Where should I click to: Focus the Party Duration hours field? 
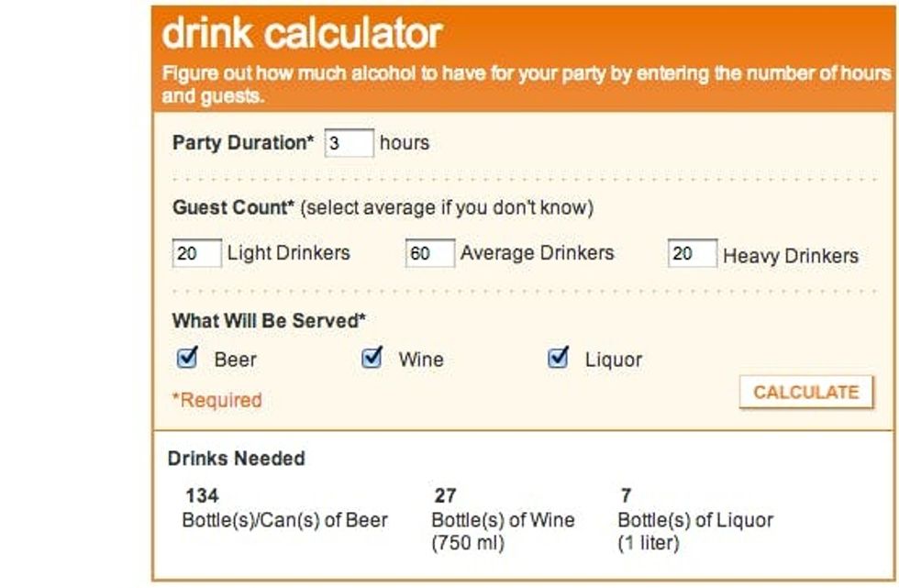(349, 143)
